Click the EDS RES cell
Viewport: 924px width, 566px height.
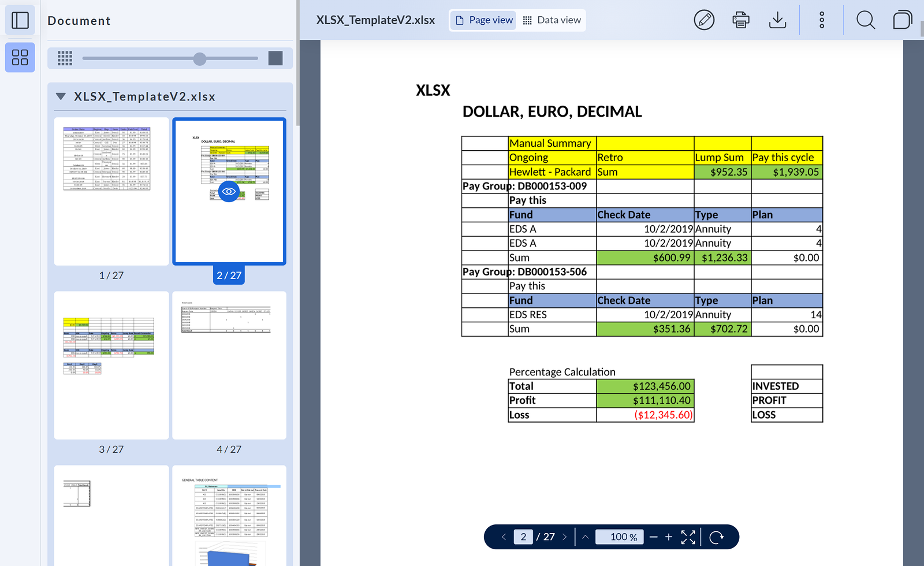coord(552,315)
